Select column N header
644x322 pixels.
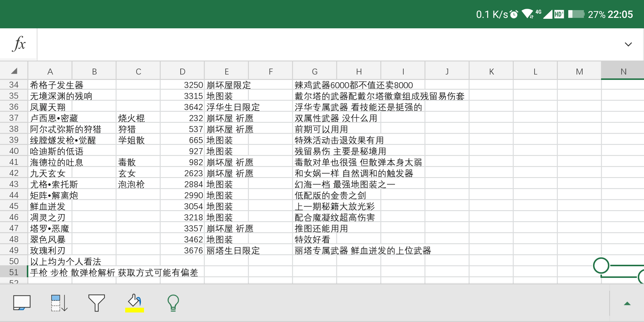623,71
